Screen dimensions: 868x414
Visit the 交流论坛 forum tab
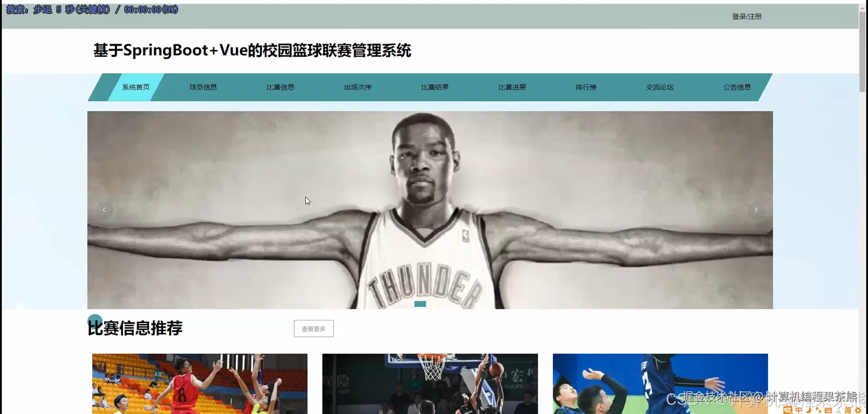click(x=660, y=87)
